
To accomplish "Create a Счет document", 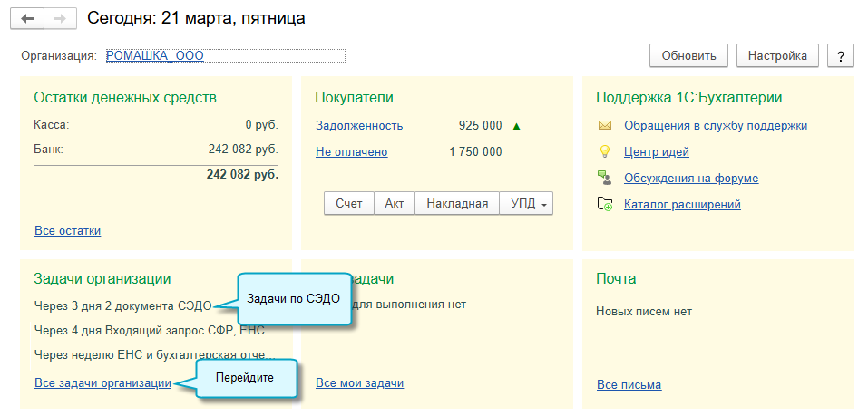I will [x=349, y=204].
